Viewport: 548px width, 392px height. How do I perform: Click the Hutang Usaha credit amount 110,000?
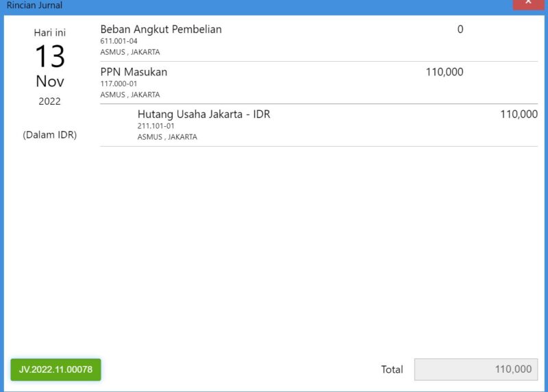[519, 114]
